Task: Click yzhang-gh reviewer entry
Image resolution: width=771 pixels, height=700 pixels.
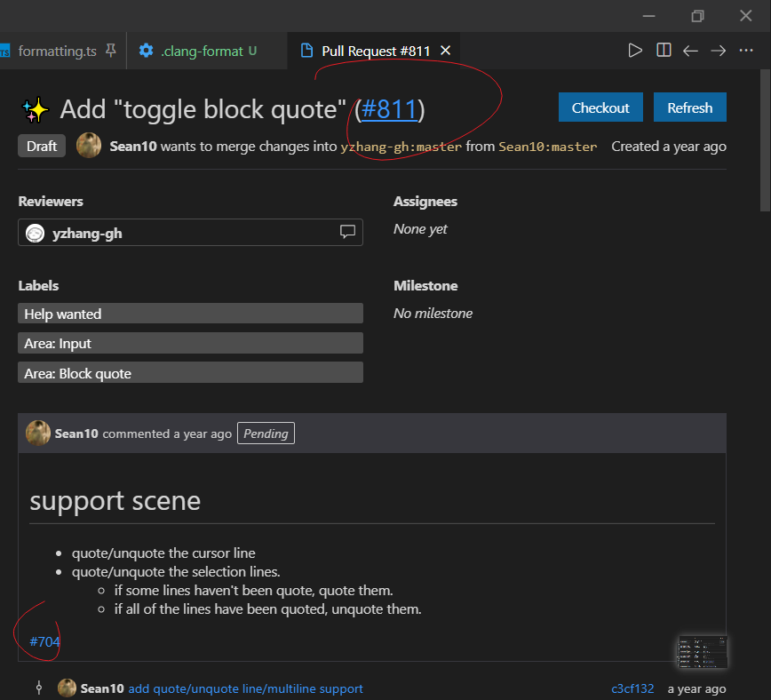Action: [190, 233]
